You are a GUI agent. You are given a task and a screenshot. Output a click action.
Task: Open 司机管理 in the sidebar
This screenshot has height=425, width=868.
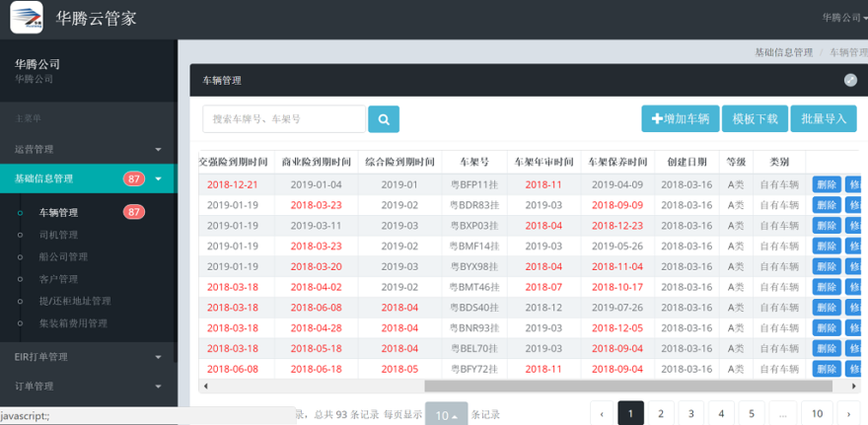pos(58,235)
